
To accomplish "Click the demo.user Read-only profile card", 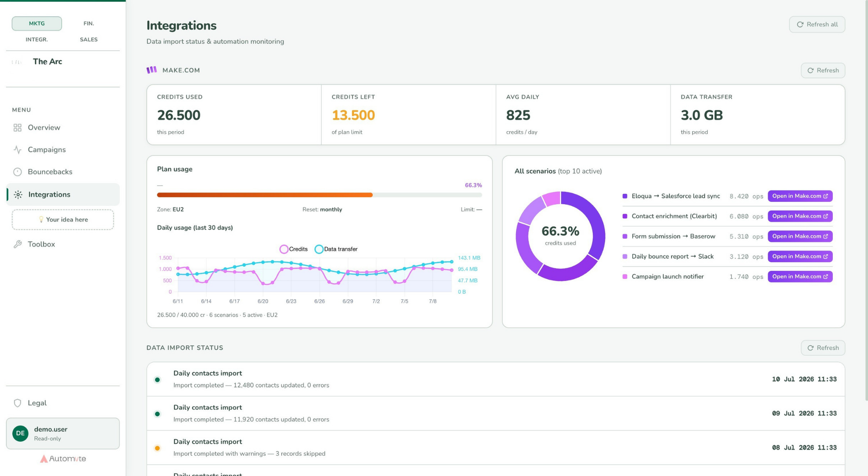I will tap(63, 433).
